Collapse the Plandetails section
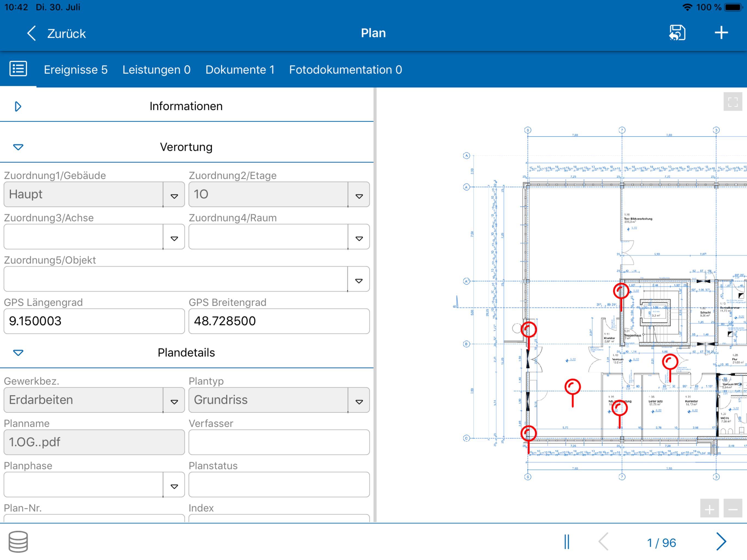The width and height of the screenshot is (747, 560). pyautogui.click(x=18, y=353)
